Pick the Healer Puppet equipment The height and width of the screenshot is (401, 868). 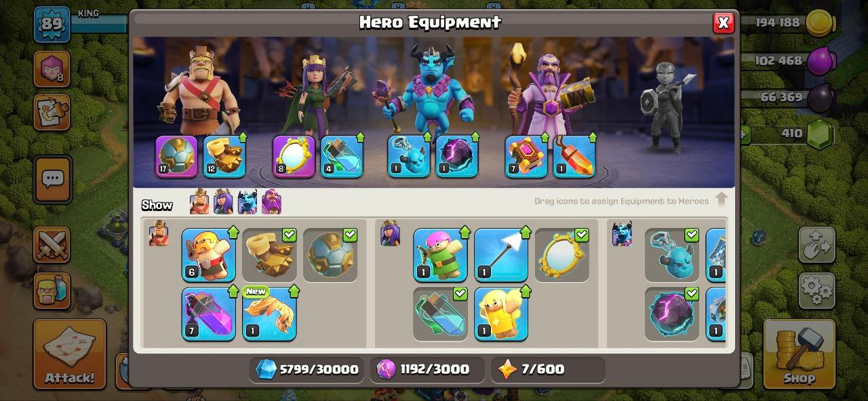point(501,313)
